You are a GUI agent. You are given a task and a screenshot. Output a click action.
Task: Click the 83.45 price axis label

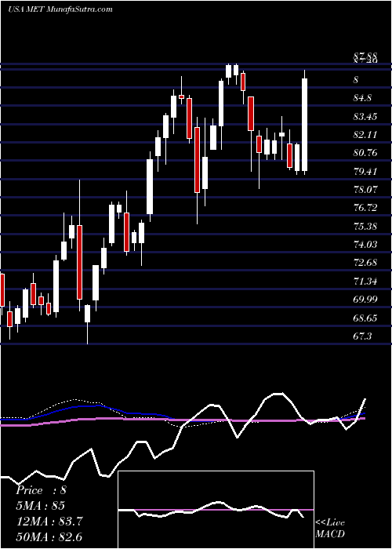(x=365, y=117)
